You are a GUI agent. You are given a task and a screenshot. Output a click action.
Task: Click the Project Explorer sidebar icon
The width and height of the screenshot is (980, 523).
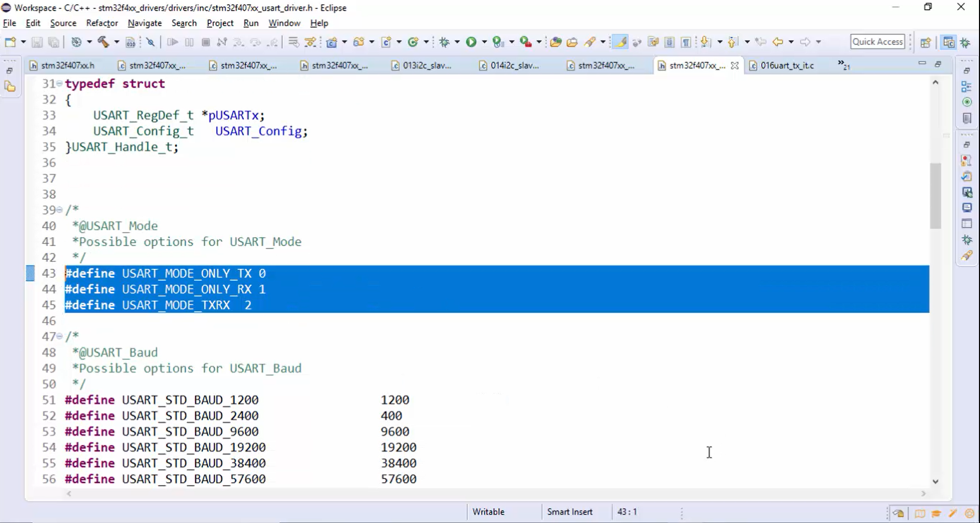point(10,87)
